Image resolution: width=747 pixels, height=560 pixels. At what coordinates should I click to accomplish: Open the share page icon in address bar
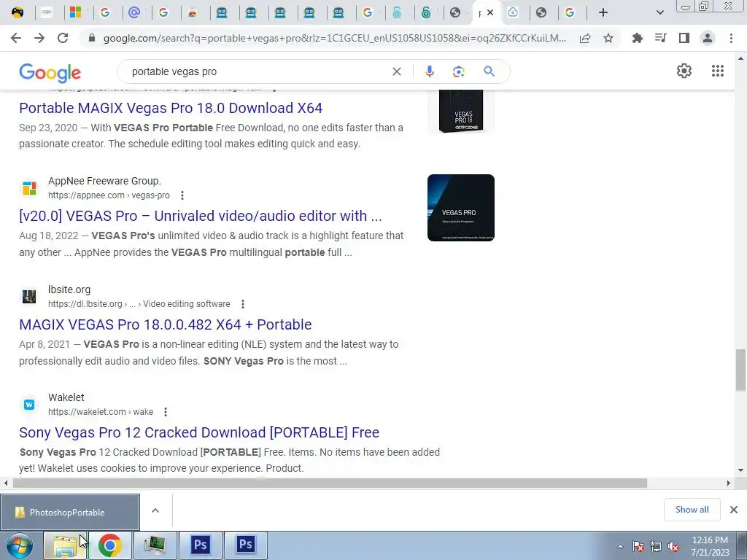(x=585, y=38)
